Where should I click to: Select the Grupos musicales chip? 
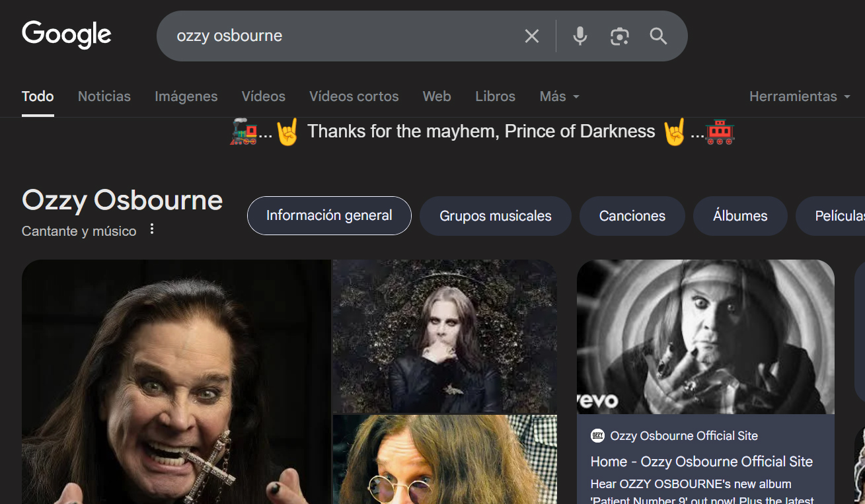pyautogui.click(x=496, y=216)
